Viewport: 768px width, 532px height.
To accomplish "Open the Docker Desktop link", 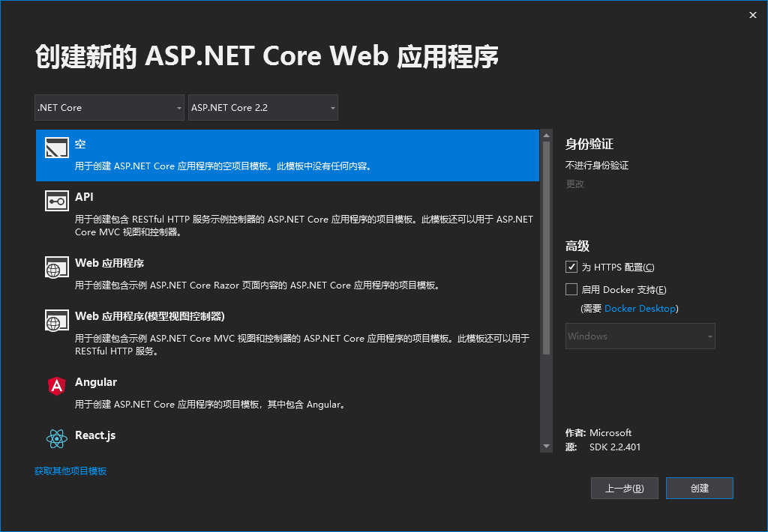I will [x=640, y=308].
